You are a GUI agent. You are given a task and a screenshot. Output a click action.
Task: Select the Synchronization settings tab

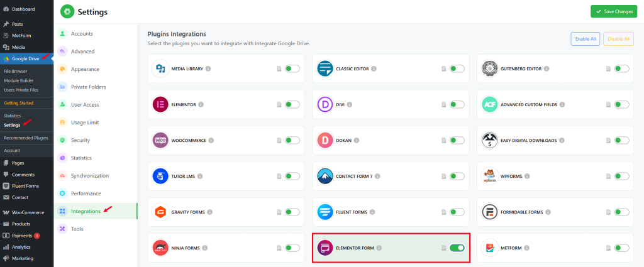[96, 175]
